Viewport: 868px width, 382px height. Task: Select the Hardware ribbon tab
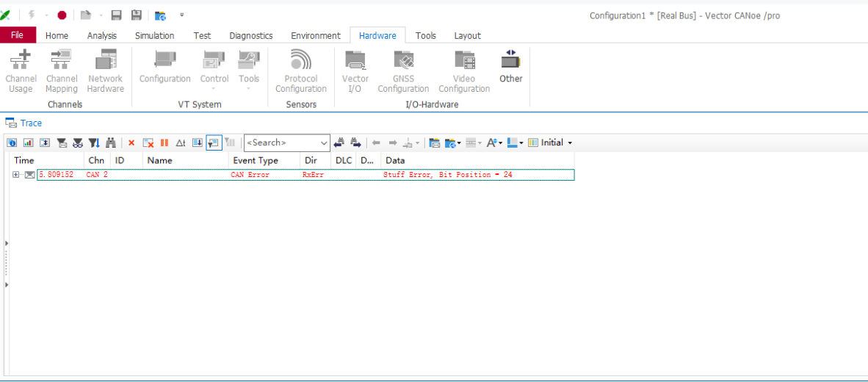pos(377,35)
